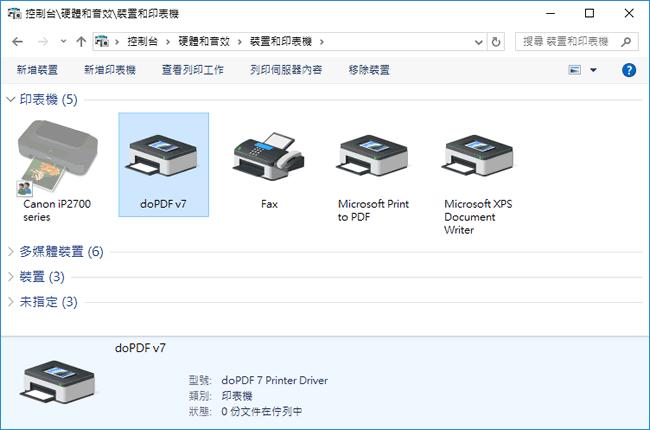The height and width of the screenshot is (430, 650).
Task: Go up one level with up arrow
Action: tap(80, 42)
